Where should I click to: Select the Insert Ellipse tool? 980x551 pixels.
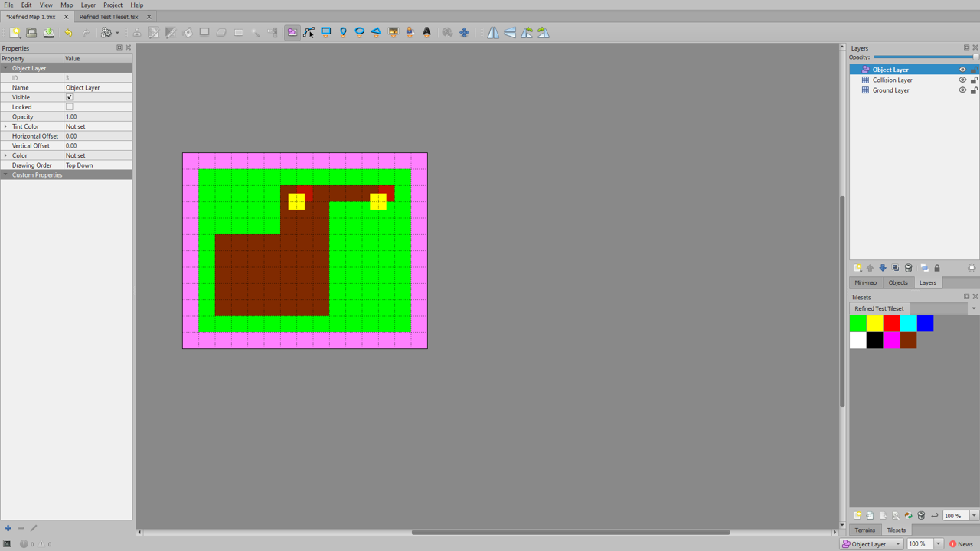[359, 32]
